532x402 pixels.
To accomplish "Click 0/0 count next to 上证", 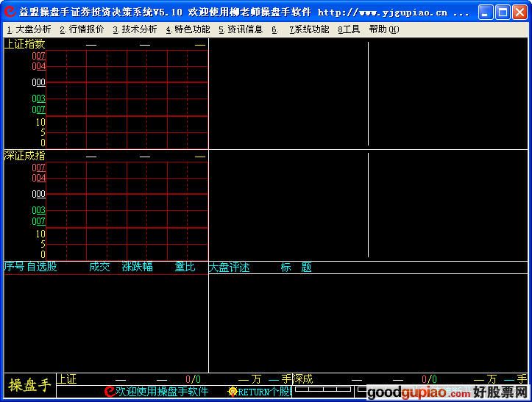I will tap(193, 379).
